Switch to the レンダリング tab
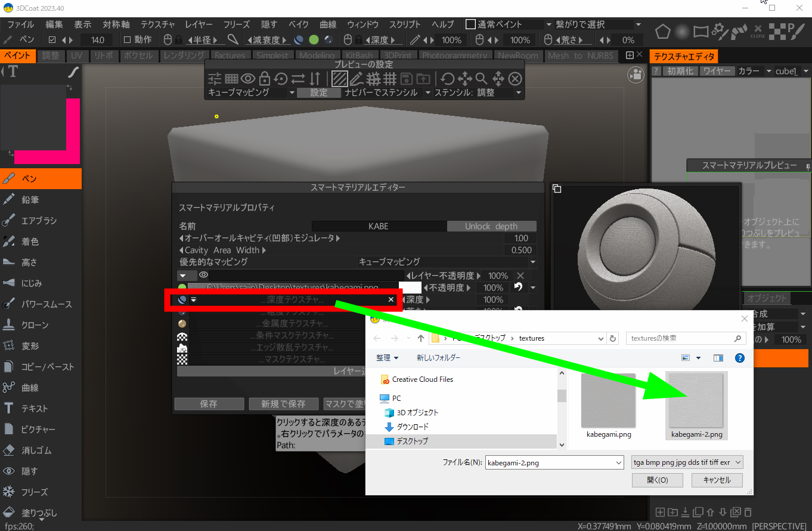Viewport: 812px width, 531px height. pyautogui.click(x=184, y=55)
